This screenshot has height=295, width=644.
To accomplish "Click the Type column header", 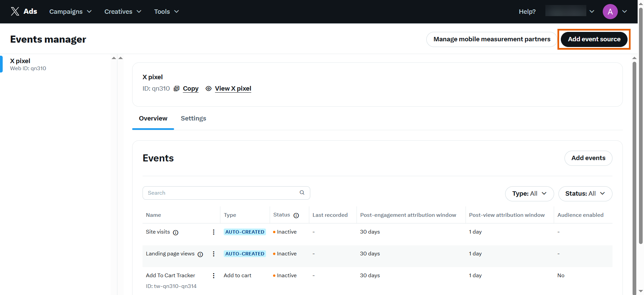I will tap(230, 215).
